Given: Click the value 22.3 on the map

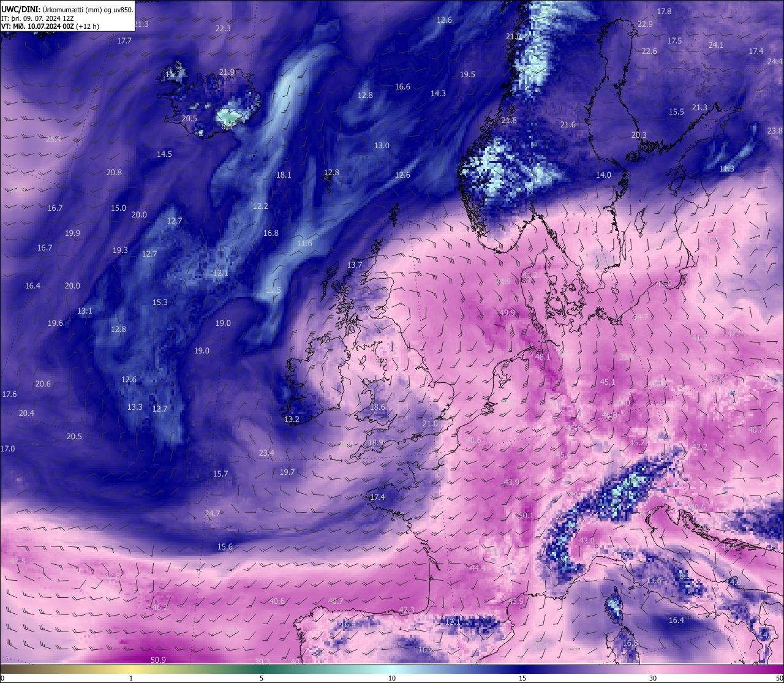Looking at the screenshot, I should [x=223, y=28].
